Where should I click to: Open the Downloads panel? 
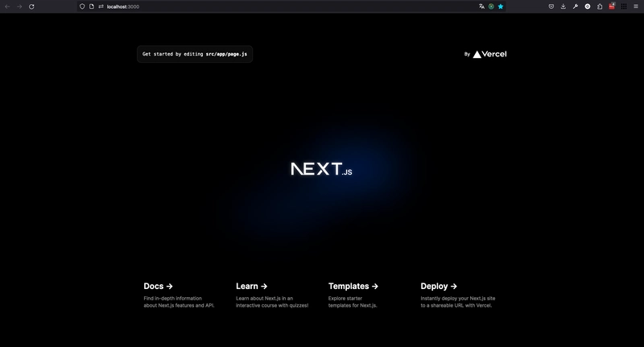click(563, 6)
